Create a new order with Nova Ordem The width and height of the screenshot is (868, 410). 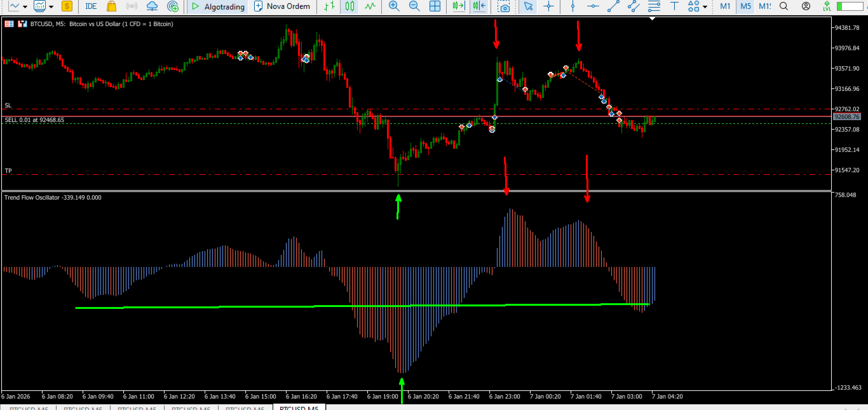pos(282,6)
